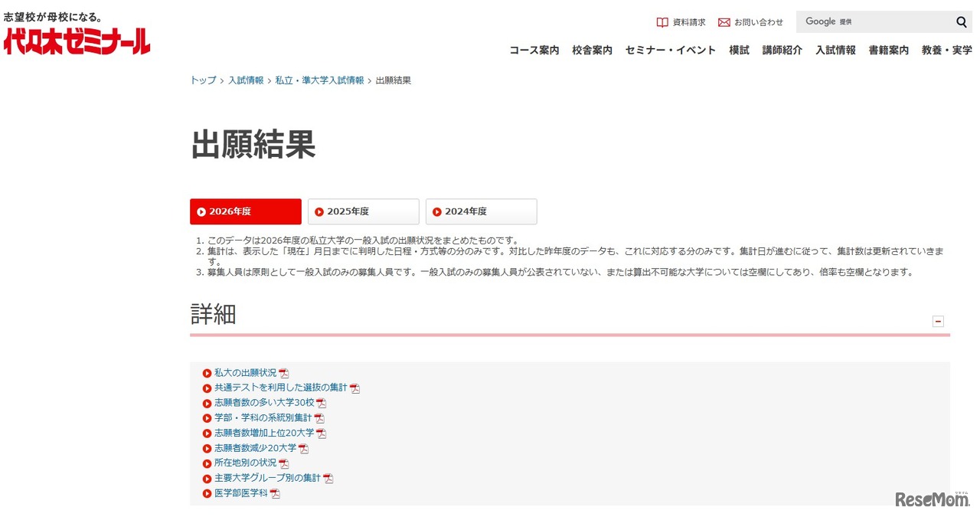
Task: Switch to the 2024年度 tab
Action: (481, 211)
